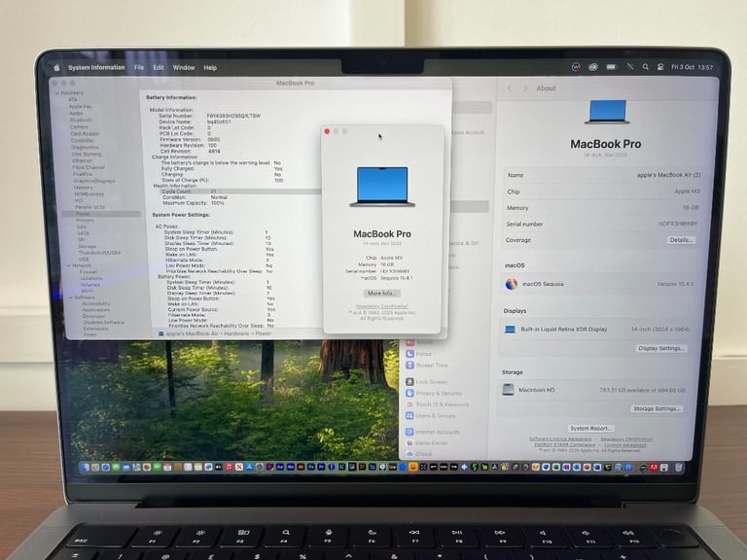Open the Apple menu
The width and height of the screenshot is (747, 560).
click(x=56, y=68)
